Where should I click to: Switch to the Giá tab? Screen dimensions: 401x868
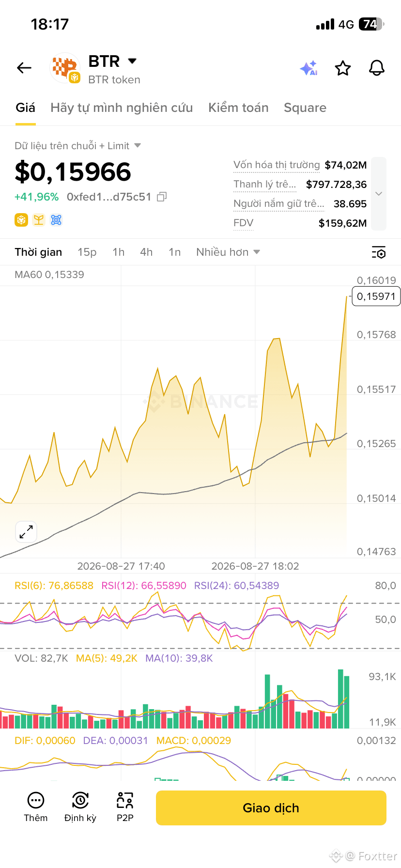25,108
